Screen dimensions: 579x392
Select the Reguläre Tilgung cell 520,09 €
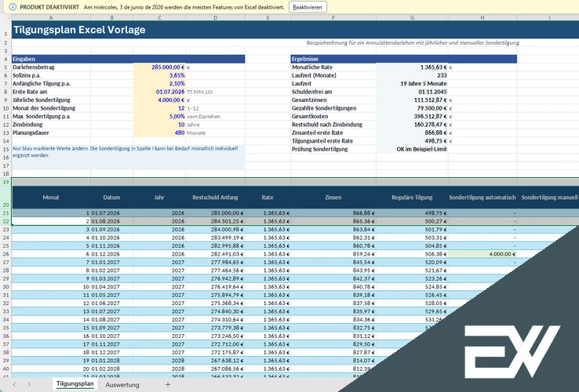(412, 262)
